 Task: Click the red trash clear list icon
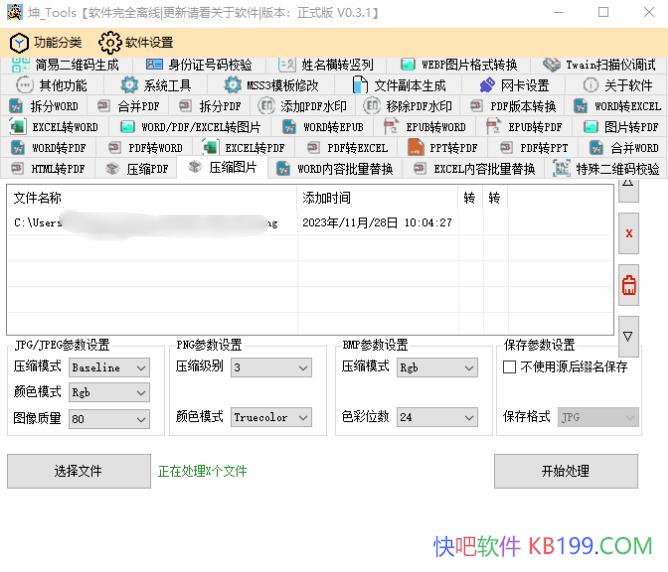pyautogui.click(x=628, y=286)
